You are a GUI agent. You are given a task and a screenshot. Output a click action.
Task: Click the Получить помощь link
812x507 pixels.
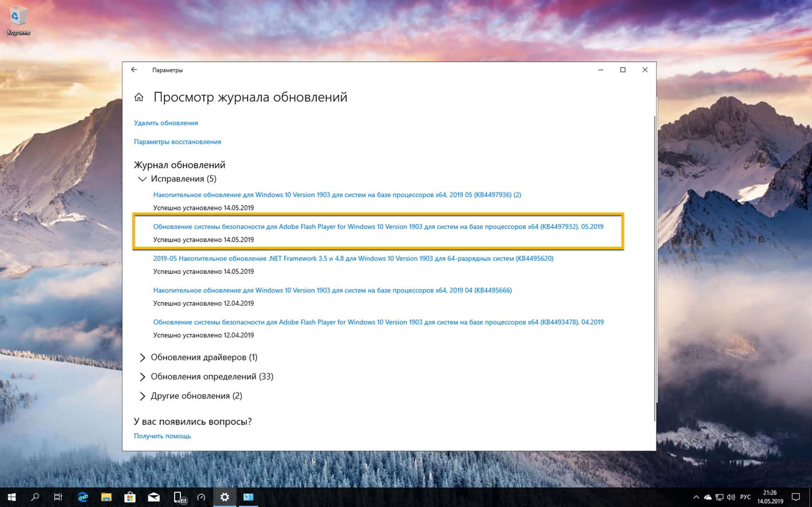(x=162, y=436)
